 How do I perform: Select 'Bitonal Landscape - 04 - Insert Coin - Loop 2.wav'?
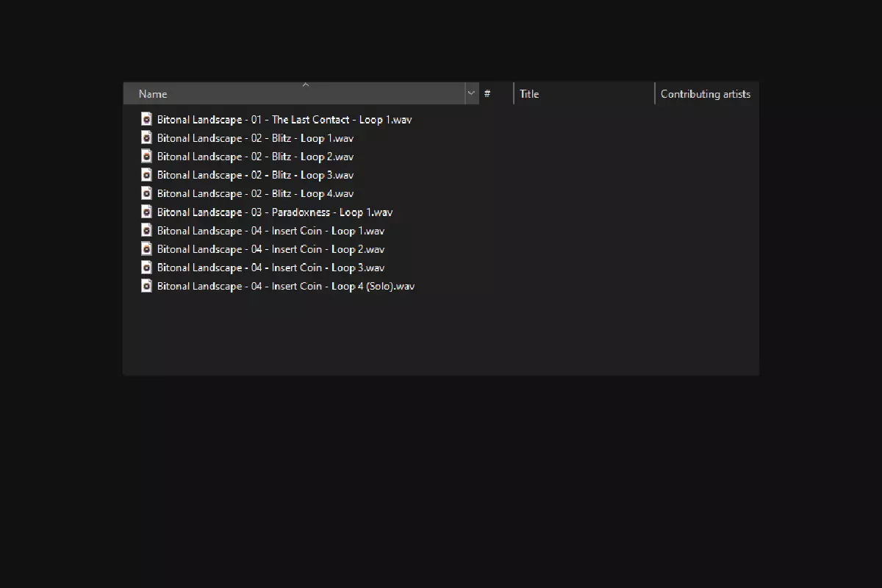(270, 248)
